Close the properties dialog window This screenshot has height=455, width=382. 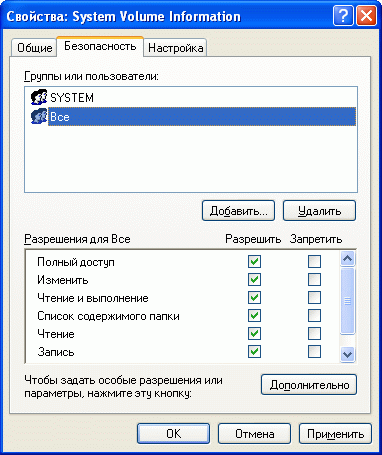(366, 16)
